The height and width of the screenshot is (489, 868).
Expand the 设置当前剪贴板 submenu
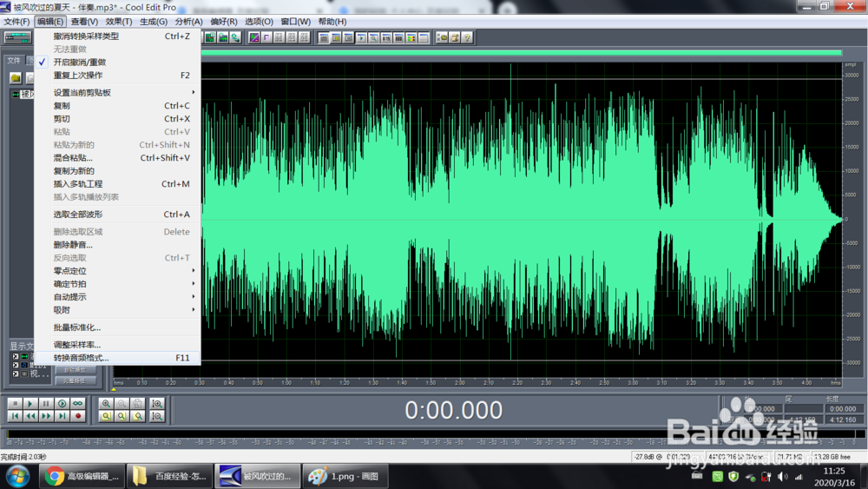pos(117,92)
